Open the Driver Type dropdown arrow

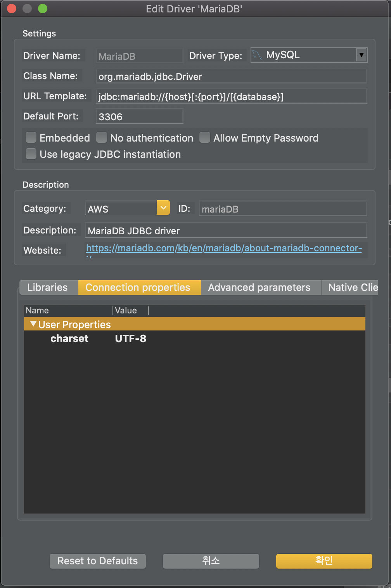click(361, 55)
